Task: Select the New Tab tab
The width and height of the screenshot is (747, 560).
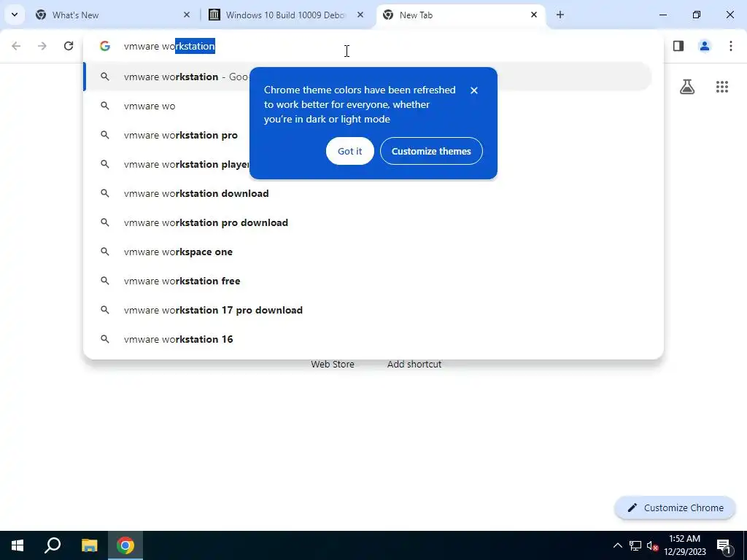Action: click(x=460, y=15)
